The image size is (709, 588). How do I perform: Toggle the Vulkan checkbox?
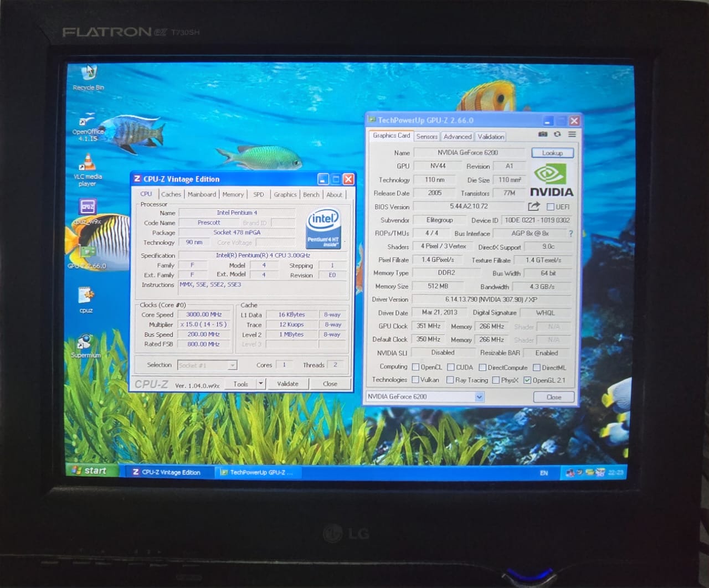[x=415, y=380]
